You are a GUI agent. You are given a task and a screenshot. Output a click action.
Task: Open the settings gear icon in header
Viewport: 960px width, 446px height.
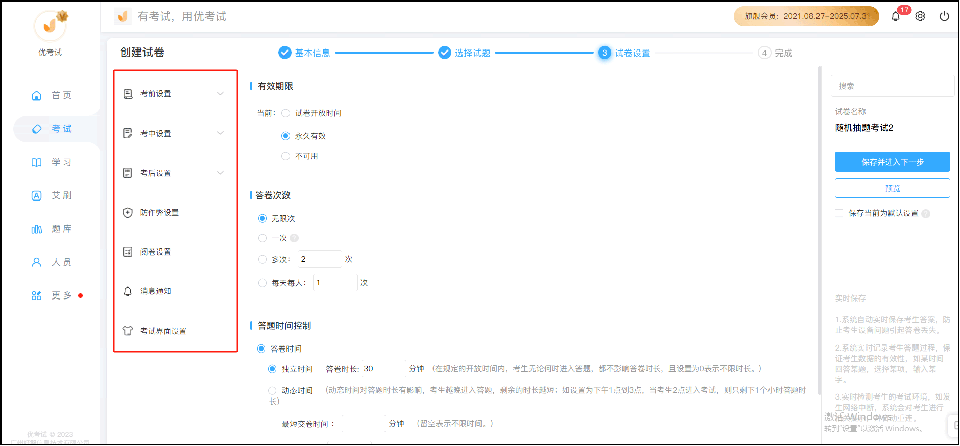[920, 17]
